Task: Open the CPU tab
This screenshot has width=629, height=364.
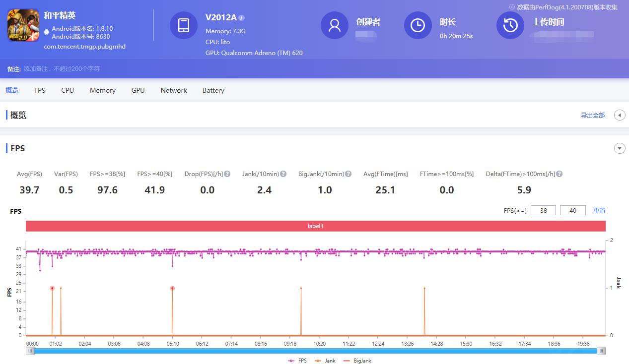Action: coord(68,90)
